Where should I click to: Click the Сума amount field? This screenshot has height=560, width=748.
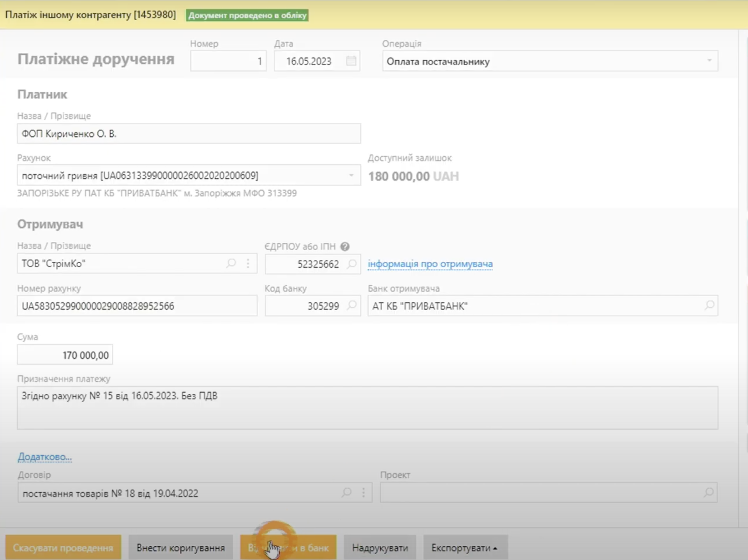pyautogui.click(x=65, y=355)
